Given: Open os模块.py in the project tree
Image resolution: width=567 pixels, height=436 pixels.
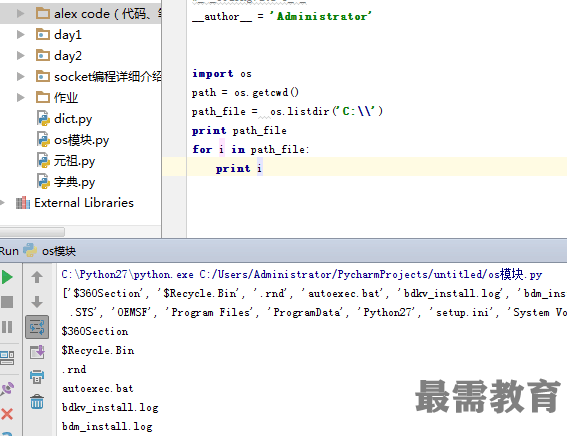Looking at the screenshot, I should [73, 140].
